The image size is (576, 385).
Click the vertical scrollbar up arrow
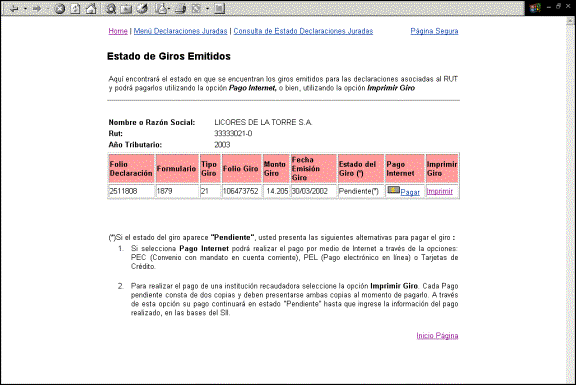click(x=570, y=21)
